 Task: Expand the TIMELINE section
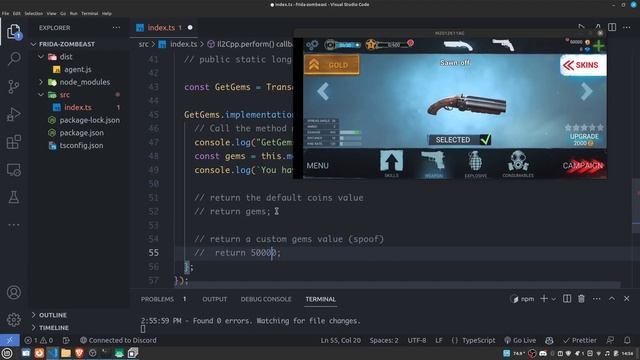point(54,328)
